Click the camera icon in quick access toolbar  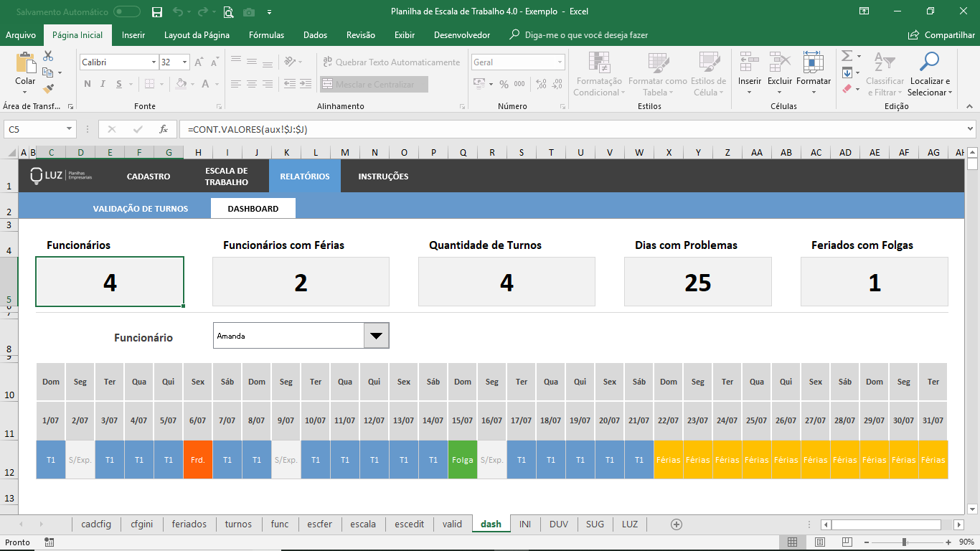point(249,12)
